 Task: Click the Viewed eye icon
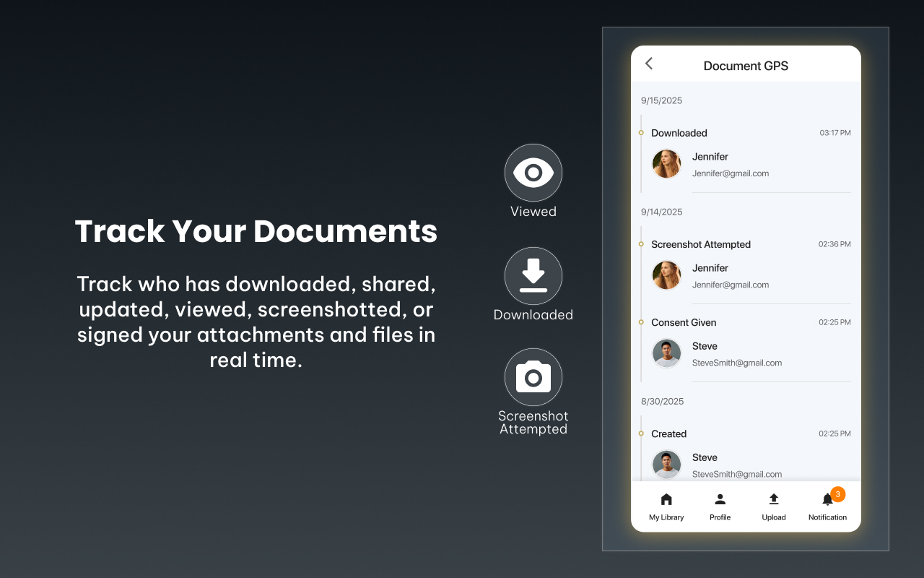coord(533,173)
